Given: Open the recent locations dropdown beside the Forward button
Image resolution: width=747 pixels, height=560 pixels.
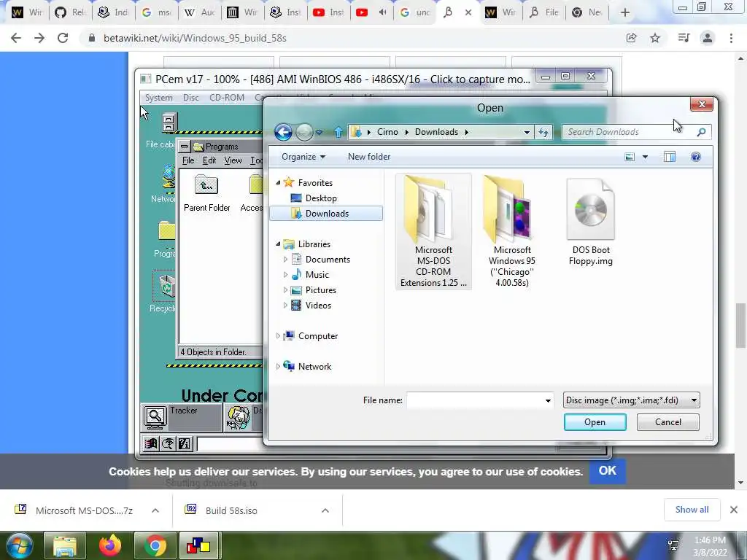Looking at the screenshot, I should pyautogui.click(x=320, y=133).
